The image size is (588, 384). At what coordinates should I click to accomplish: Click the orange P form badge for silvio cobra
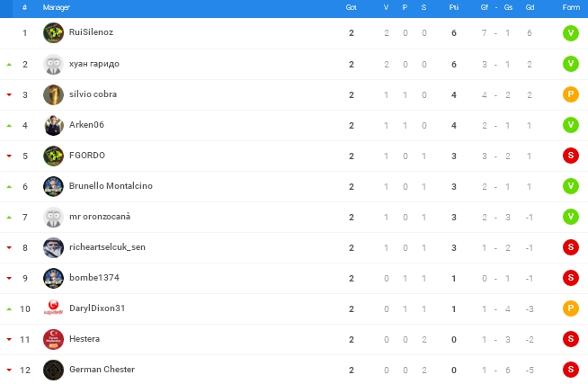coord(570,94)
